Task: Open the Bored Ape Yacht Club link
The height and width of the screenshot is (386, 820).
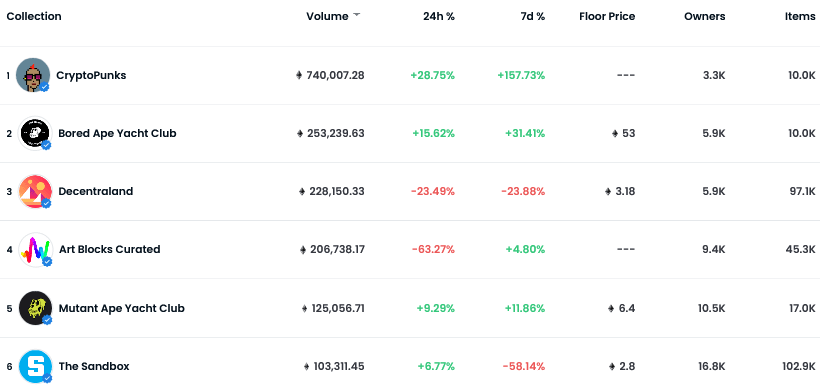Action: pyautogui.click(x=117, y=133)
